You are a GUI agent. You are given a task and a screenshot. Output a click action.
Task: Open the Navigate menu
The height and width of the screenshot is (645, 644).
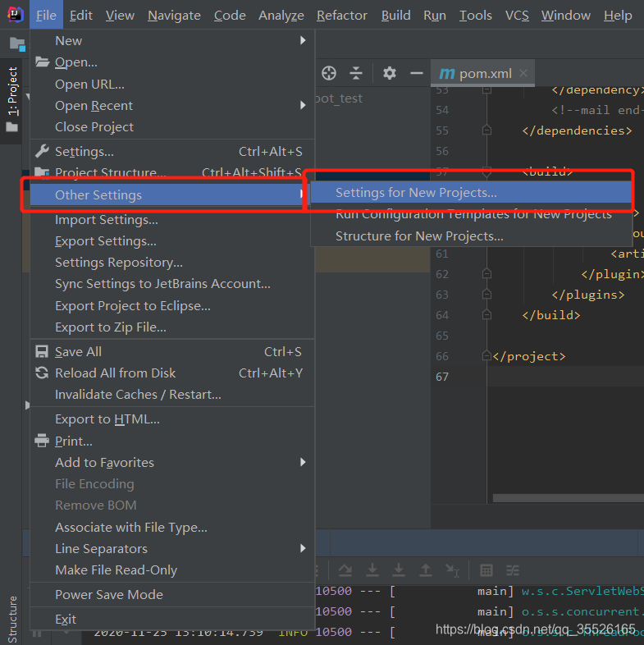(x=174, y=16)
